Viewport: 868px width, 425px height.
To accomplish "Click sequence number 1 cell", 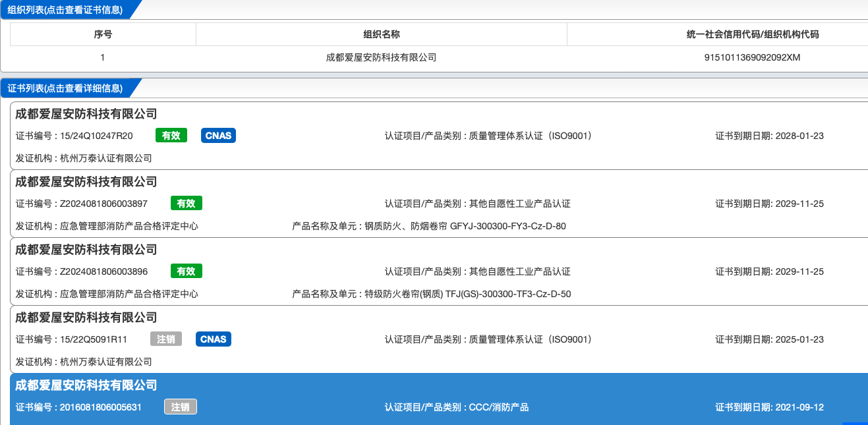I will pyautogui.click(x=103, y=57).
